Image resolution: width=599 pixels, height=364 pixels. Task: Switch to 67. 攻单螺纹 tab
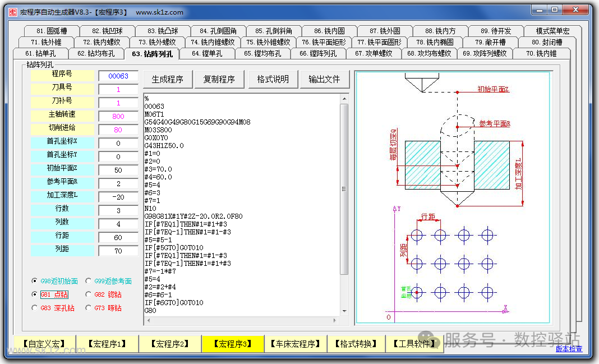pos(374,53)
